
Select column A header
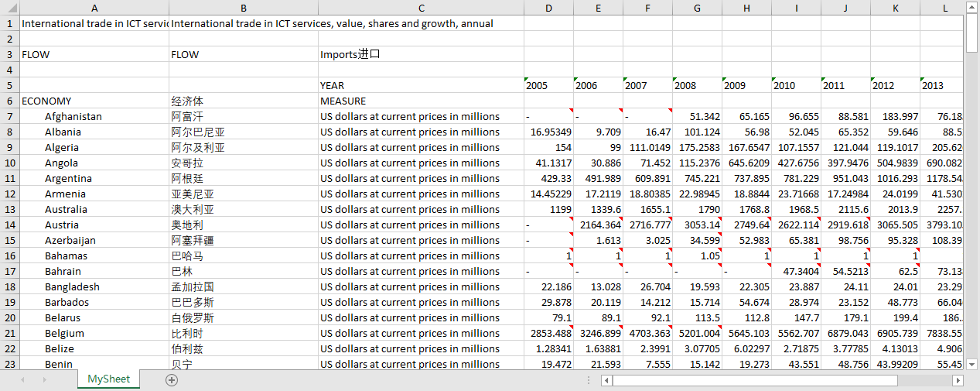click(x=94, y=8)
